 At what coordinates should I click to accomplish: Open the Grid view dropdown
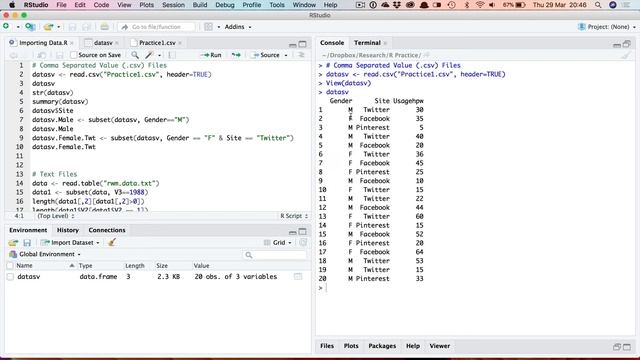[x=278, y=243]
